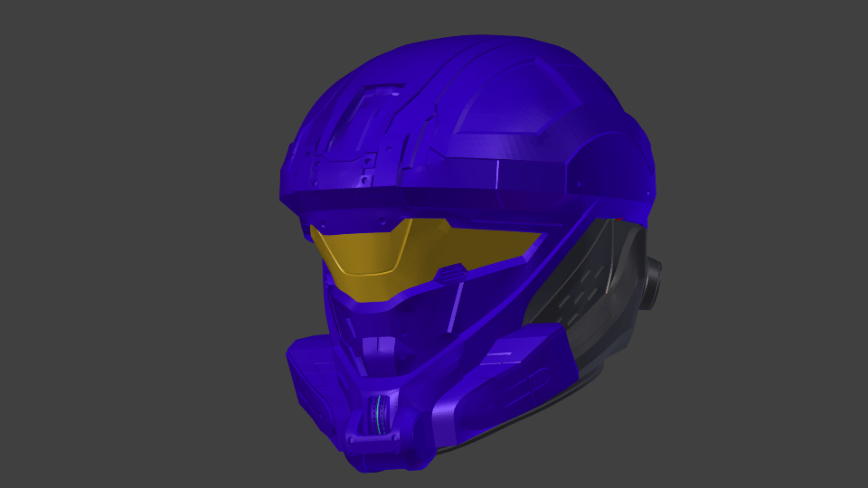Select the round black knob on helmet side
868x488 pixels.
click(x=652, y=283)
